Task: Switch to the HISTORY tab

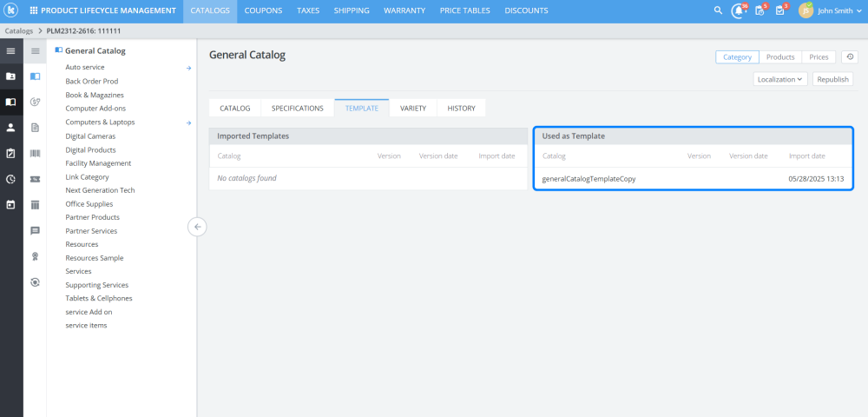Action: (x=461, y=108)
